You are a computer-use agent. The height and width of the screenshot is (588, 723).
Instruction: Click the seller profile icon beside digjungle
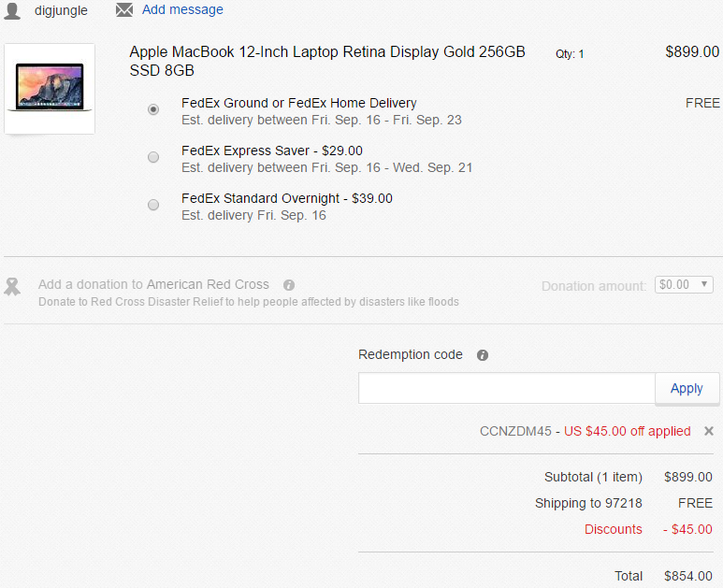click(x=13, y=10)
